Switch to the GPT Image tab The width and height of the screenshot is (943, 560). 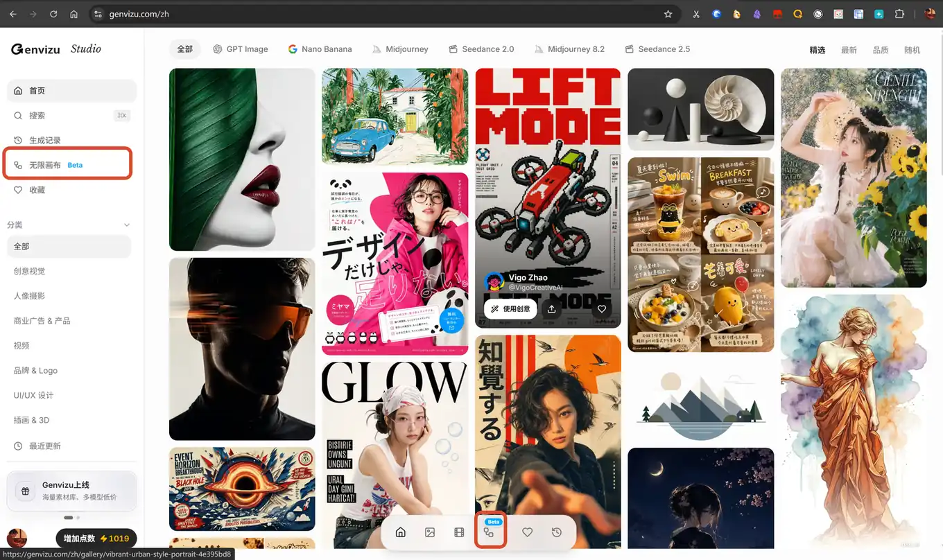tap(240, 49)
